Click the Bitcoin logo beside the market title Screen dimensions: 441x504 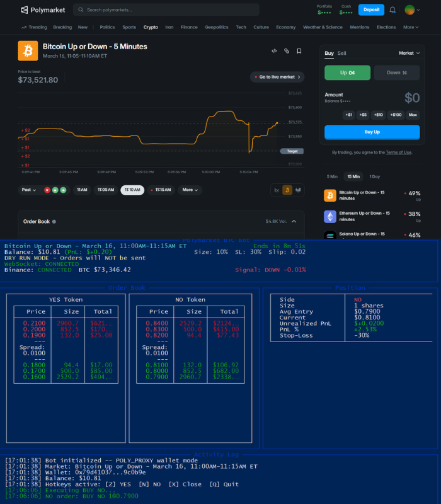(28, 51)
